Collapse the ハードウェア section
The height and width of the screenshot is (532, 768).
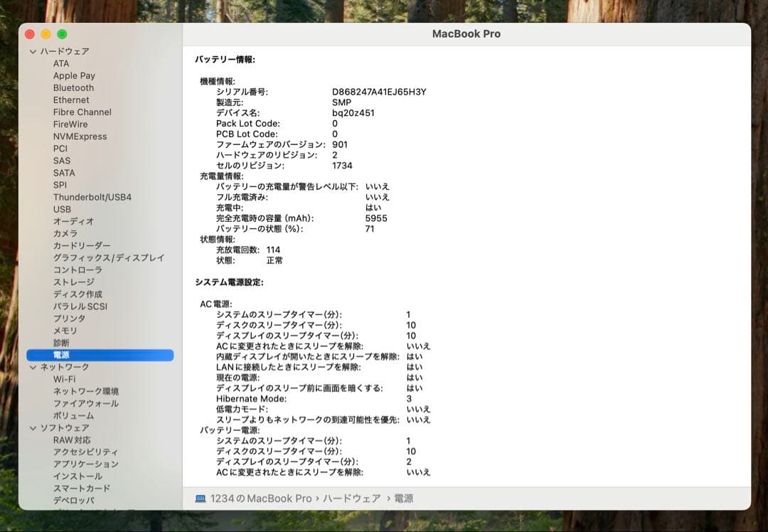(x=32, y=51)
